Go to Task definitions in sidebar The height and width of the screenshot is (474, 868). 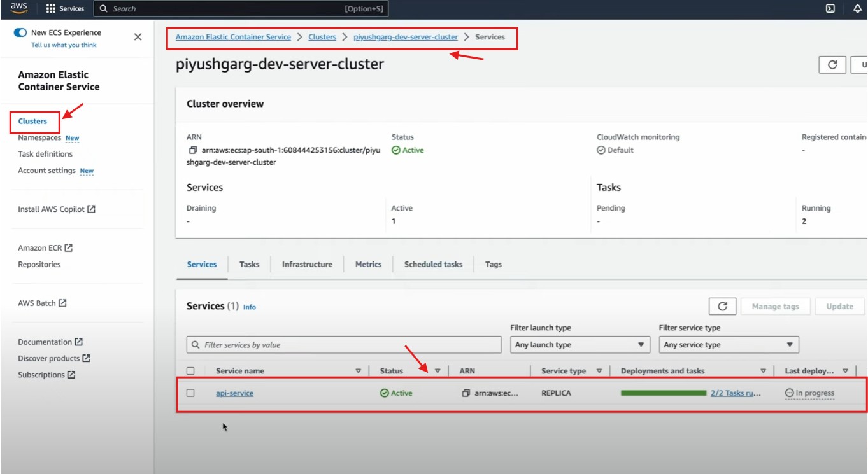[45, 154]
